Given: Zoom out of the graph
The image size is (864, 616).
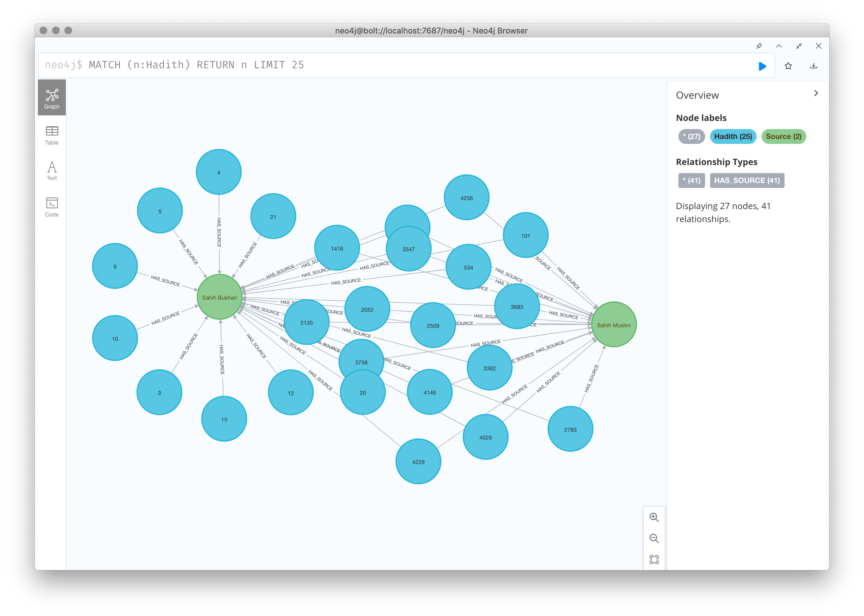Looking at the screenshot, I should (654, 538).
